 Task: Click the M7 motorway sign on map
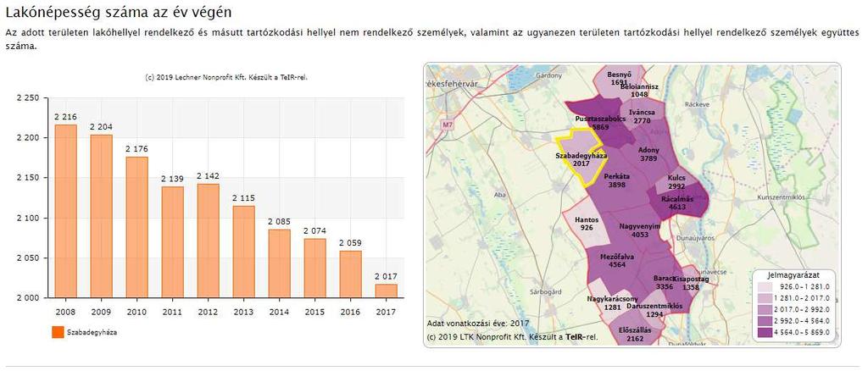click(448, 125)
